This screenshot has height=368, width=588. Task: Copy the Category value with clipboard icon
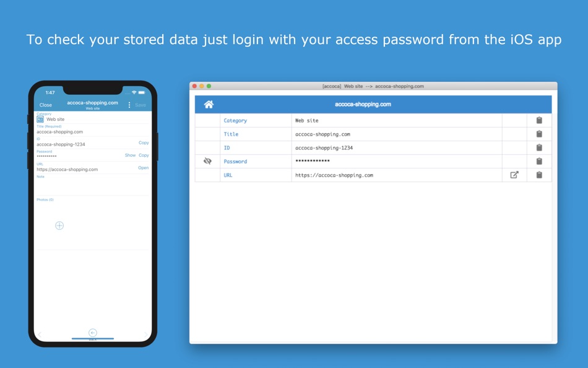click(539, 120)
